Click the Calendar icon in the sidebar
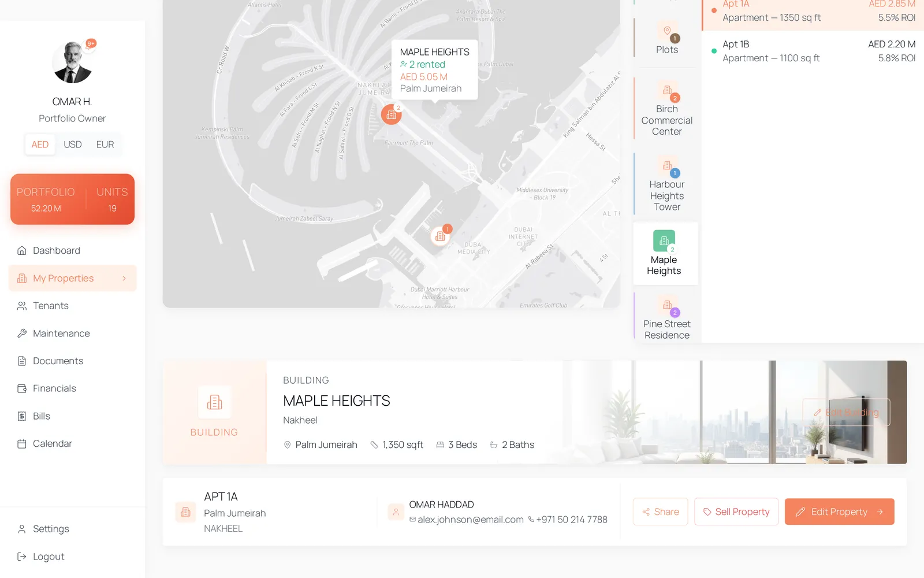This screenshot has height=578, width=924. click(x=22, y=444)
